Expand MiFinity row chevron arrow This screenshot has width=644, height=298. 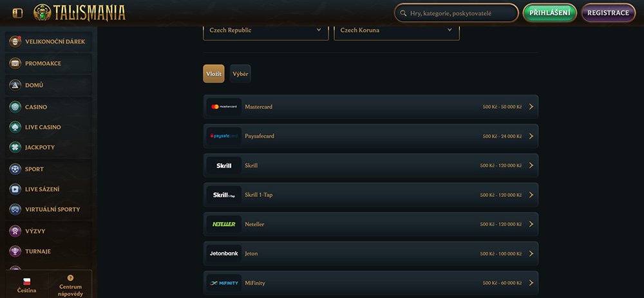(531, 283)
